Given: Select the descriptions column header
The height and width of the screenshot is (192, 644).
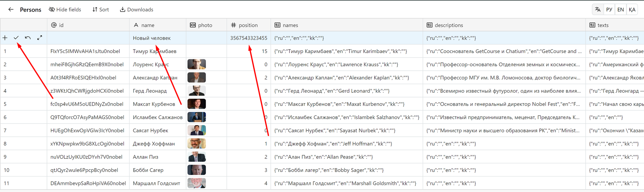Looking at the screenshot, I should (504, 25).
